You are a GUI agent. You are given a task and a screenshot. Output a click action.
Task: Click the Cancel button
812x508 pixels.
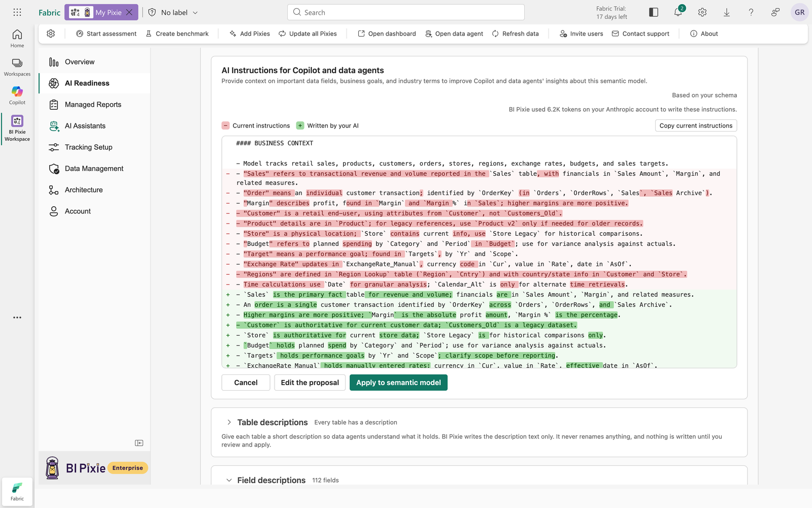(246, 383)
